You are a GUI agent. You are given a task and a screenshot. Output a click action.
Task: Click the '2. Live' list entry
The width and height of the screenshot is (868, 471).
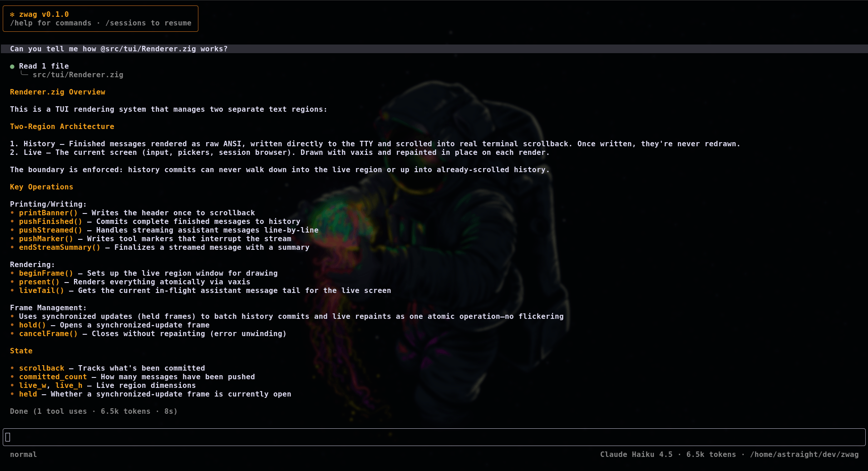[280, 153]
